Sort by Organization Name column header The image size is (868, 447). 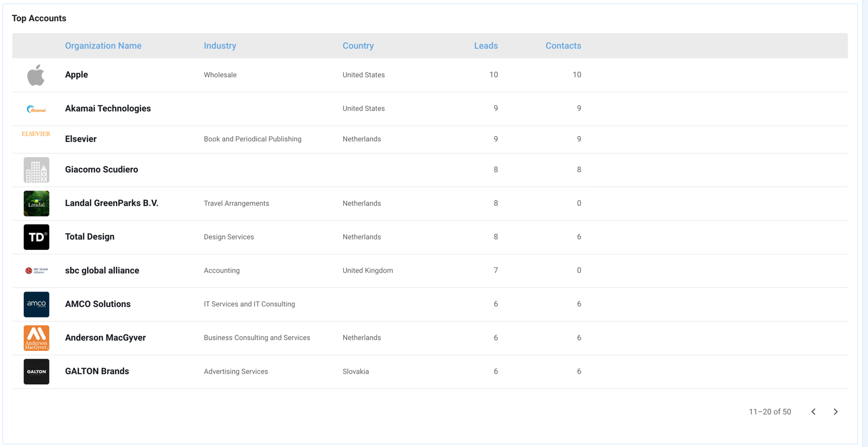click(x=103, y=46)
